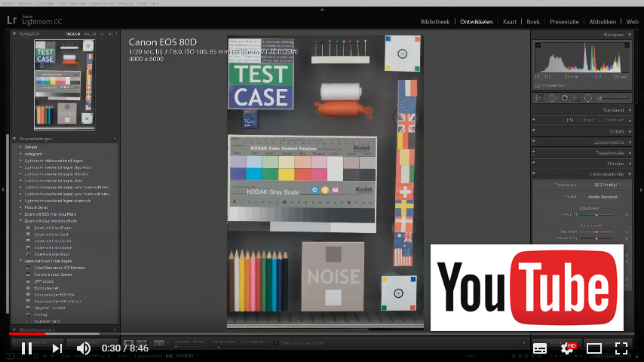Open the Bibliotheek module

pyautogui.click(x=435, y=22)
